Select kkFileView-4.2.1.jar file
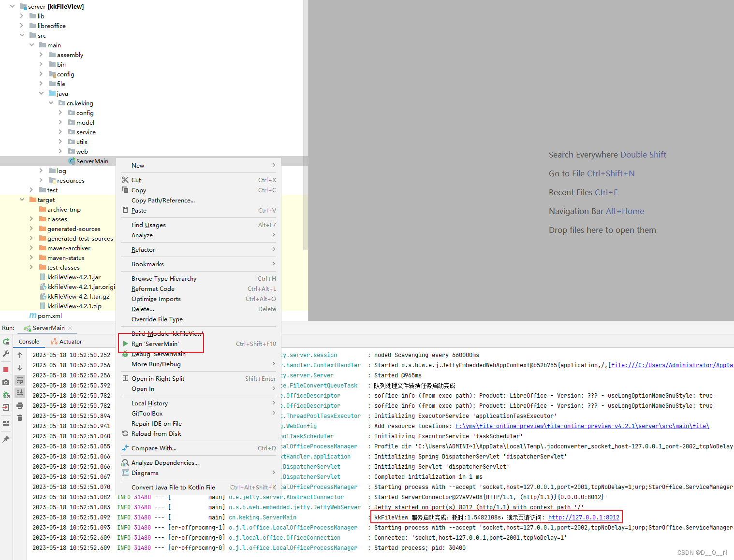The image size is (734, 560). click(70, 277)
